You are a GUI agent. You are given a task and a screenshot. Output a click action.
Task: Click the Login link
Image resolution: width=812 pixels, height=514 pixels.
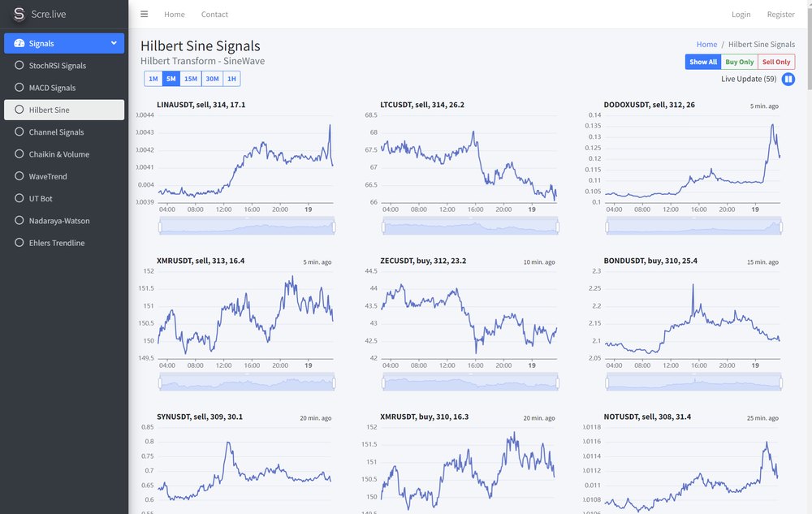(x=741, y=15)
